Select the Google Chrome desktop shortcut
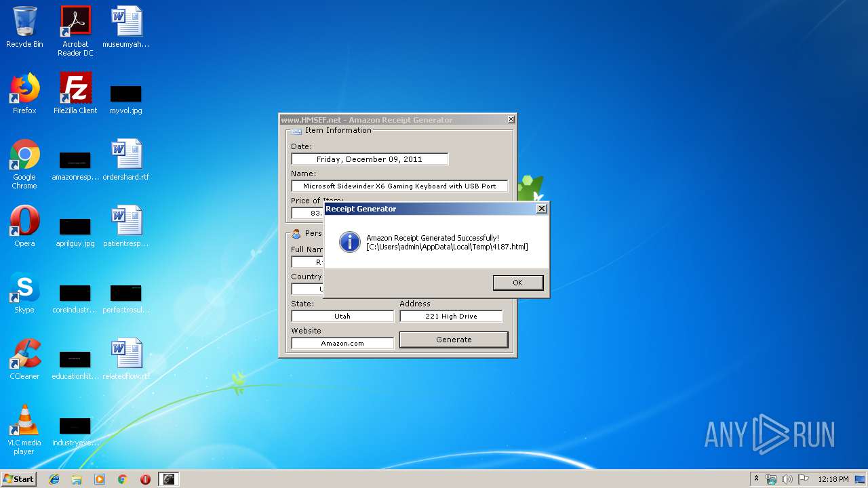This screenshot has width=868, height=488. point(24,164)
